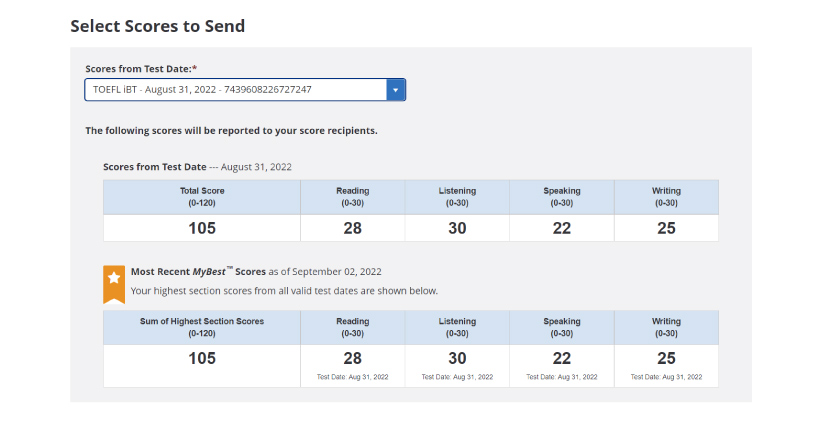Viewport: 832px width, 424px height.
Task: Click the Select Scores to Send heading
Action: [x=158, y=26]
